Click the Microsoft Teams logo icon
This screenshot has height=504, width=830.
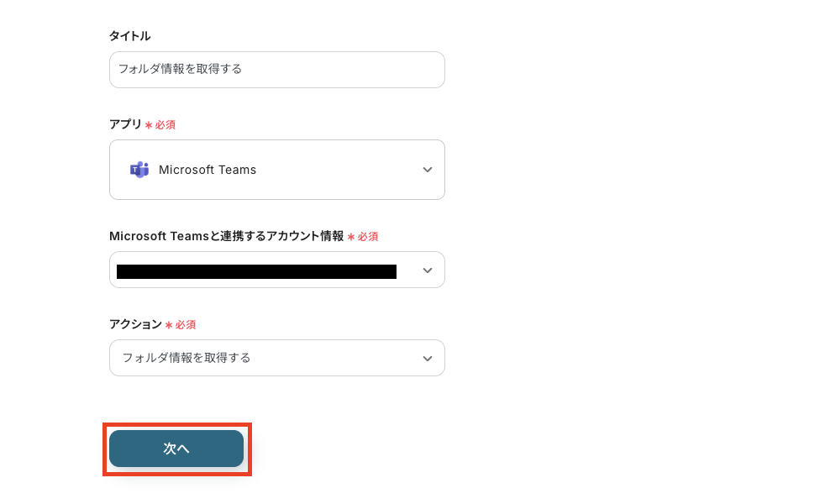pyautogui.click(x=139, y=170)
